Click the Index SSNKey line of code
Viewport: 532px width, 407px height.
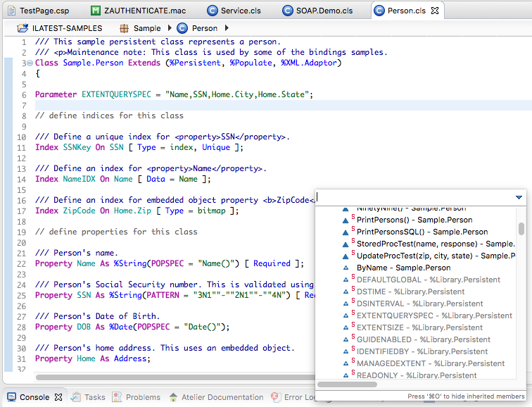click(139, 147)
